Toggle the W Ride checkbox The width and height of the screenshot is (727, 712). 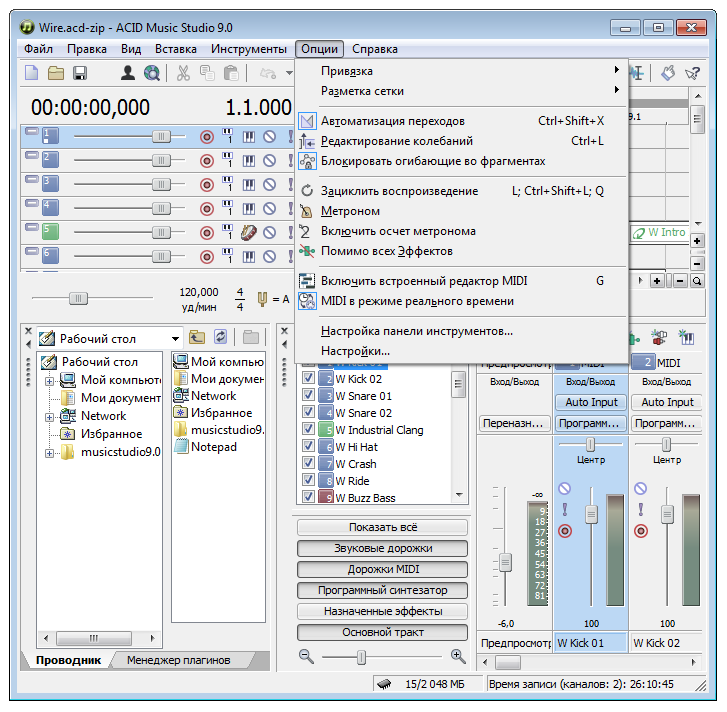(308, 480)
